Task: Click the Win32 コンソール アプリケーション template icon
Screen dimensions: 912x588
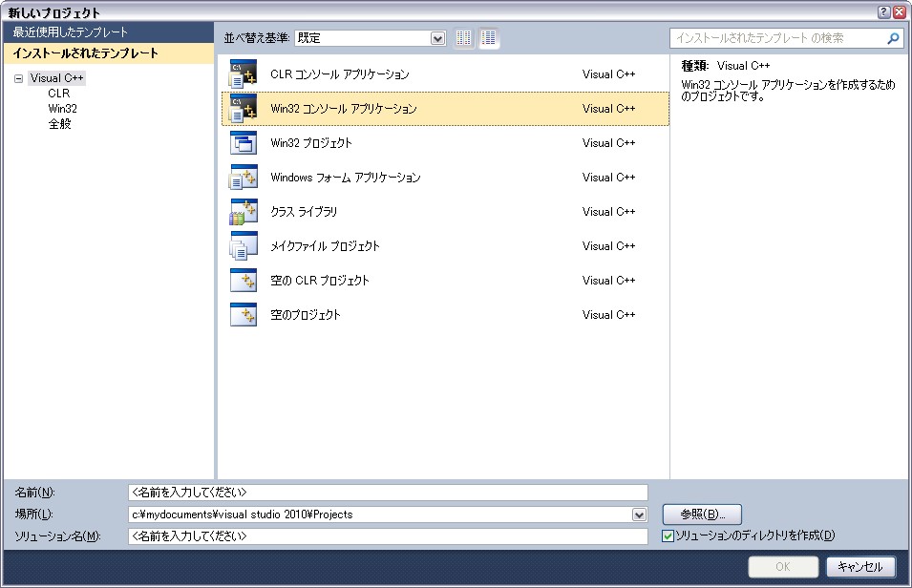Action: pos(244,108)
